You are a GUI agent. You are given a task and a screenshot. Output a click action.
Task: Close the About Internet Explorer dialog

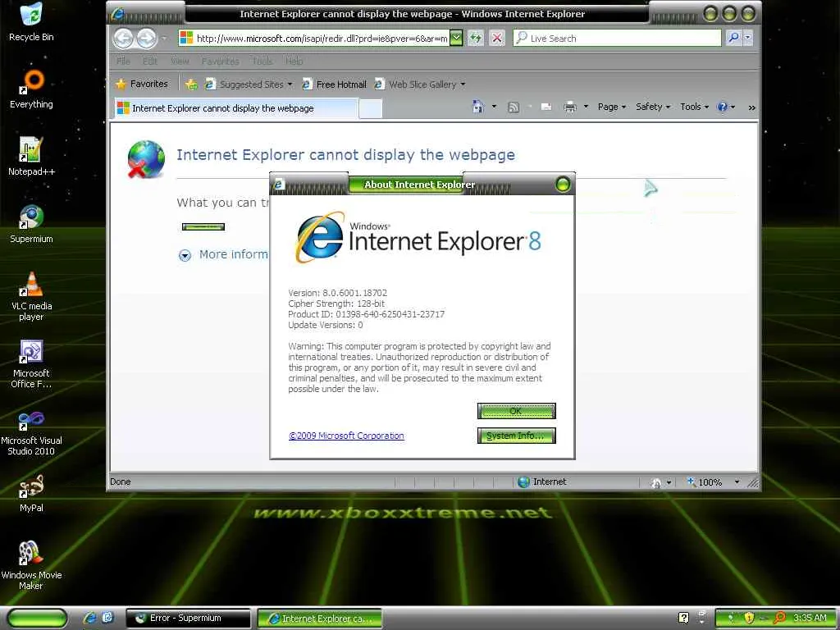coord(563,185)
